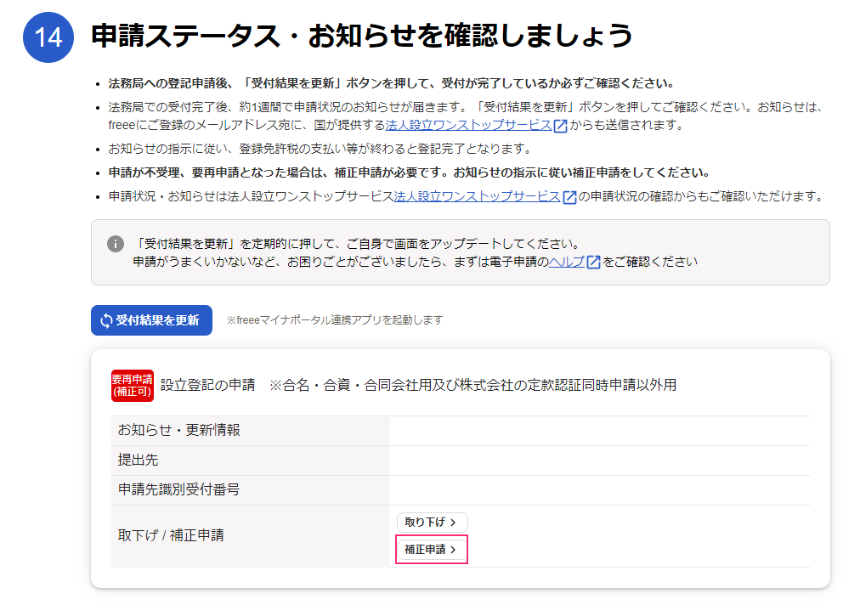Click the info icon in the notice box

(116, 244)
